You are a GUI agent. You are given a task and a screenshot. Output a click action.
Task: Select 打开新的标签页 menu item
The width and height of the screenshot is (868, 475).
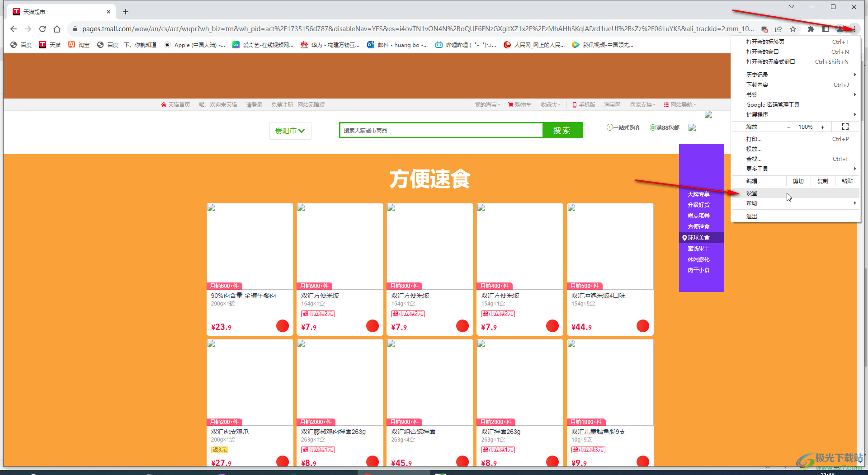(796, 42)
